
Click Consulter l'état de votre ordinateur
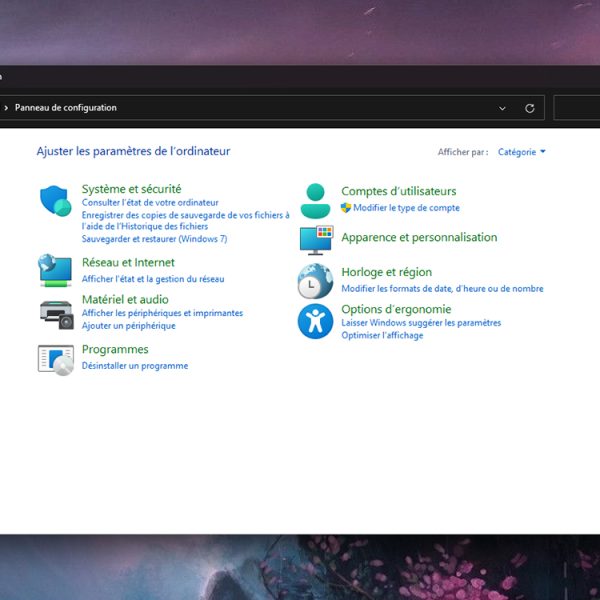pos(150,202)
